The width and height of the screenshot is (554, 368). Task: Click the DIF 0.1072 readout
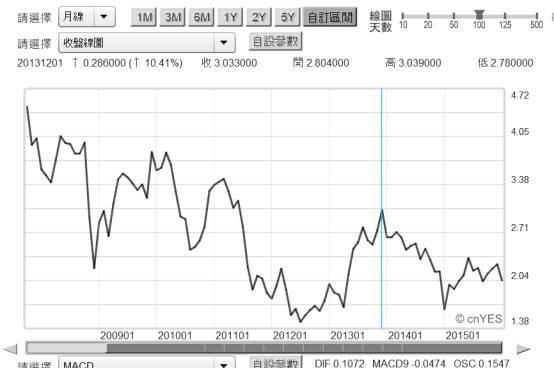click(339, 364)
